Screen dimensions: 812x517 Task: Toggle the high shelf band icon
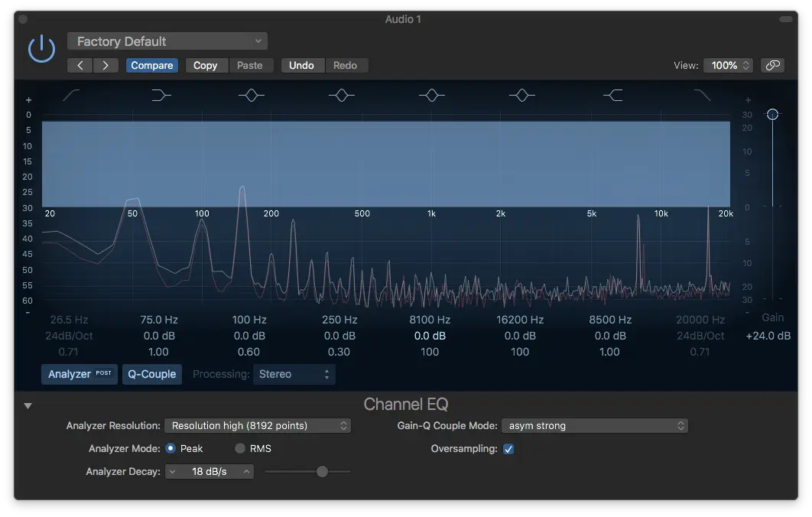612,96
